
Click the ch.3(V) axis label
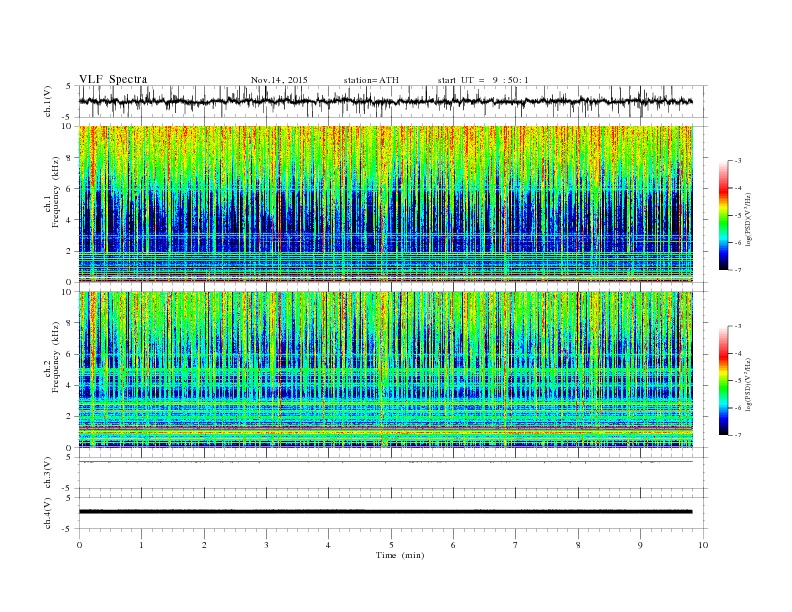47,473
